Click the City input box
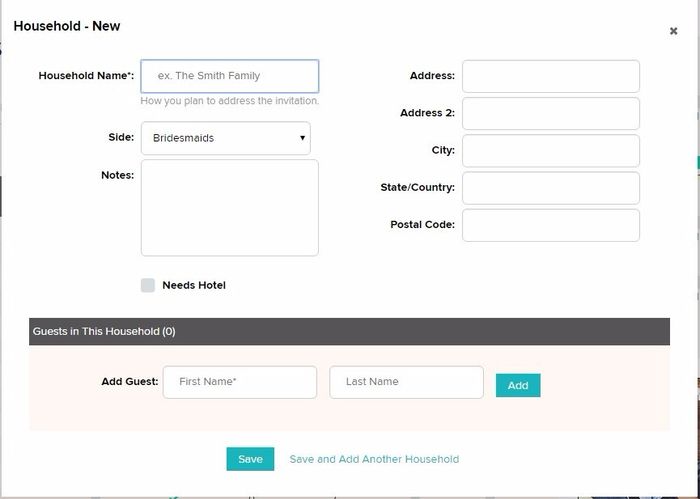Image resolution: width=700 pixels, height=499 pixels. [550, 150]
